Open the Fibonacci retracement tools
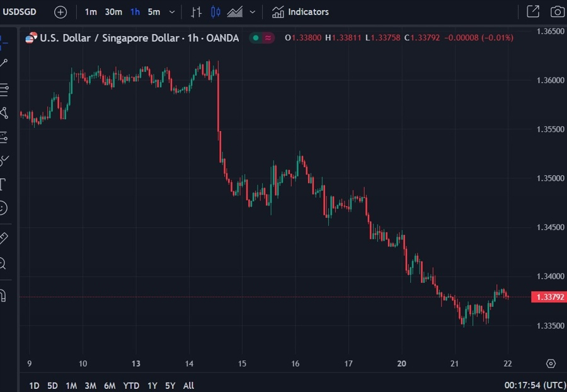The image size is (567, 392). [4, 89]
